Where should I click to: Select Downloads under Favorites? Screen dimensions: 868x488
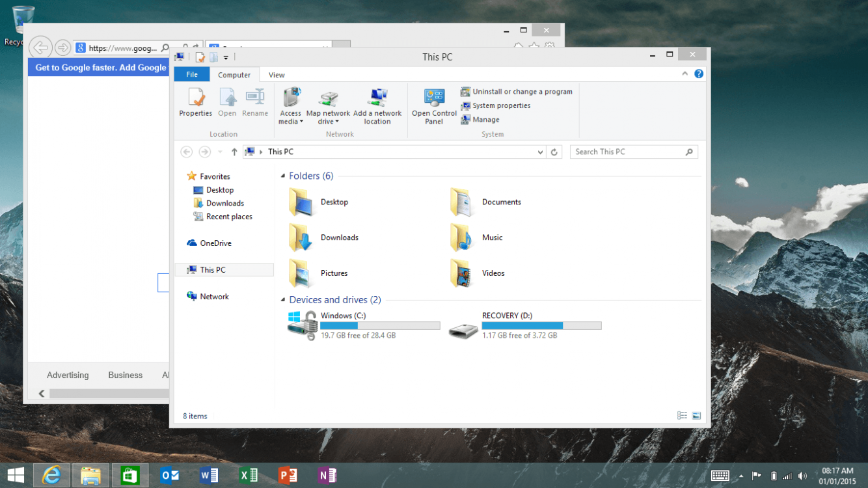point(219,203)
